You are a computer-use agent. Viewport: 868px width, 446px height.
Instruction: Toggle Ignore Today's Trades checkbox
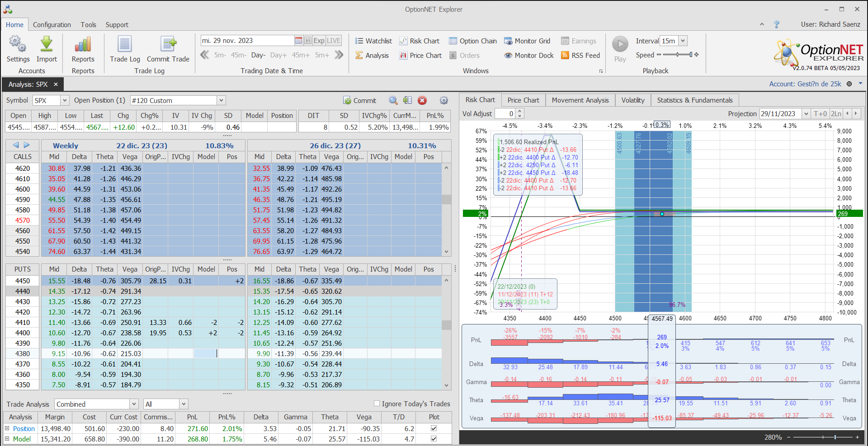click(x=377, y=404)
